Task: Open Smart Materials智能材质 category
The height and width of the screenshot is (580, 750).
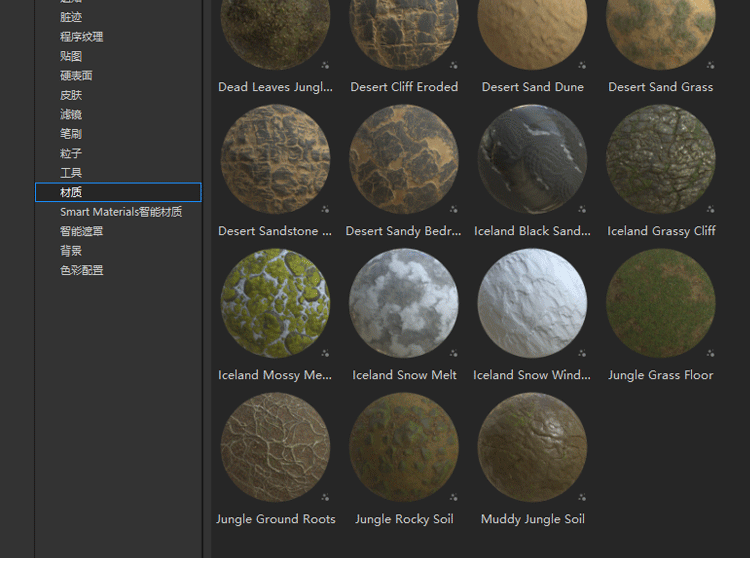Action: [121, 212]
